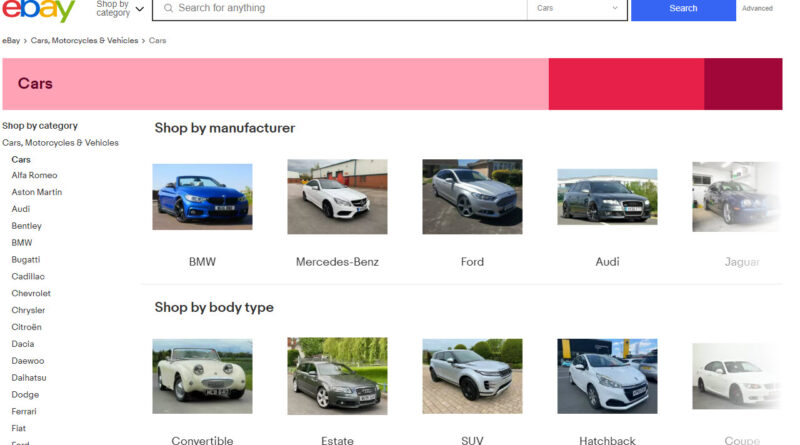Open the cream Convertible body type thumbnail
Image resolution: width=800 pixels, height=445 pixels.
click(x=203, y=376)
